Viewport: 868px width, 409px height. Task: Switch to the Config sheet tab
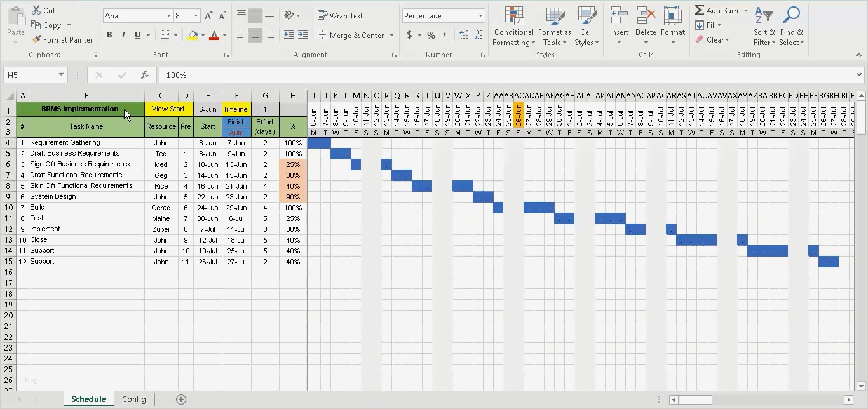click(133, 399)
